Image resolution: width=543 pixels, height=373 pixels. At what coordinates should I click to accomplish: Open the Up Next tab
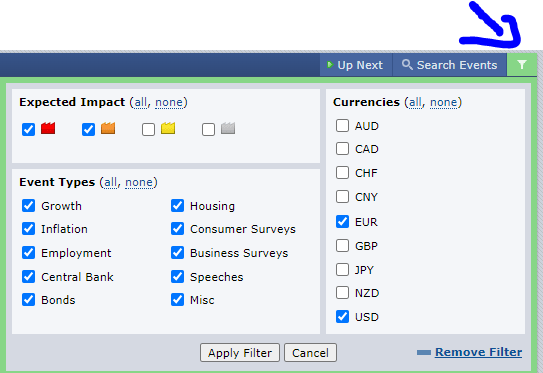coord(356,65)
